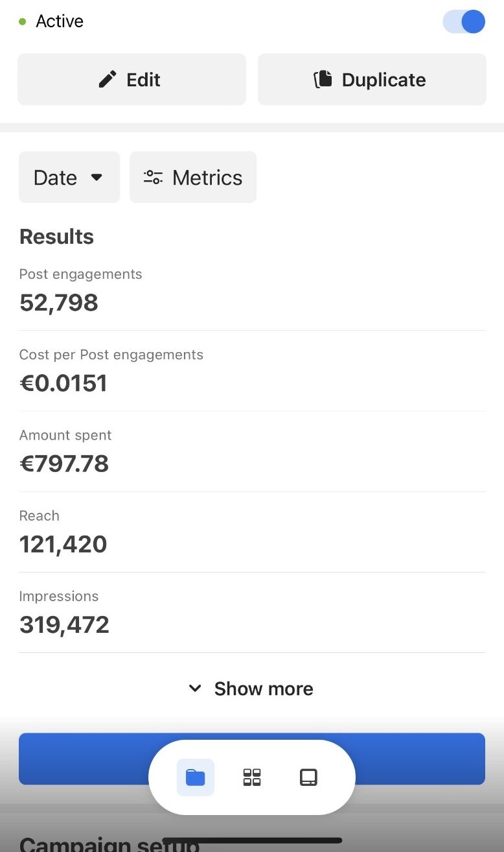
Task: Click the green Active status dot
Action: (23, 22)
